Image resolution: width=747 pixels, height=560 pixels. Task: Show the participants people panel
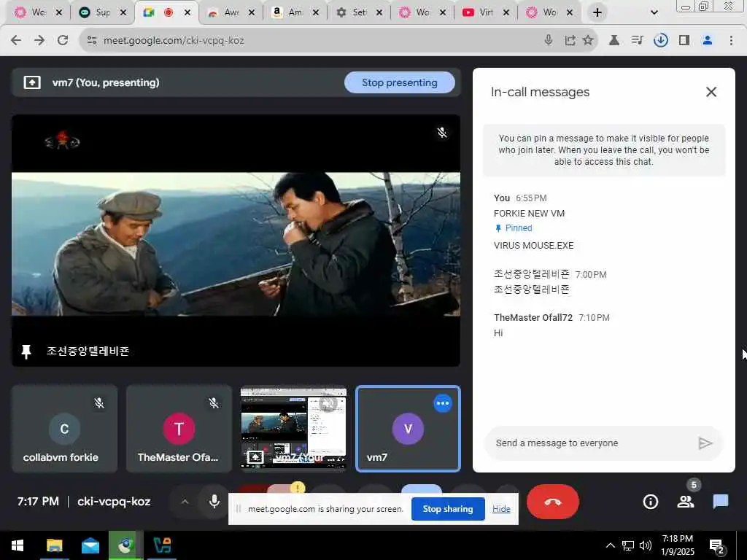[x=686, y=502]
